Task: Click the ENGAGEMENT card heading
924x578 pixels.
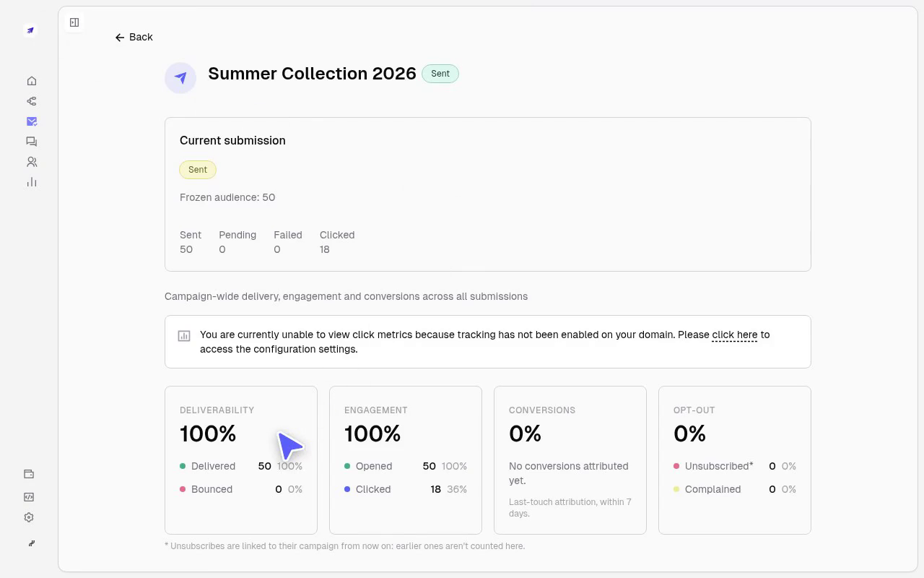Action: click(376, 410)
